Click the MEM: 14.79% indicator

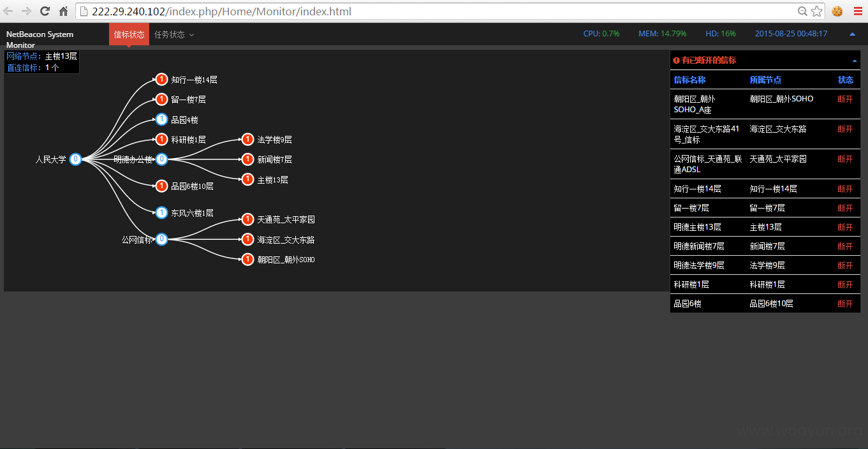[663, 34]
